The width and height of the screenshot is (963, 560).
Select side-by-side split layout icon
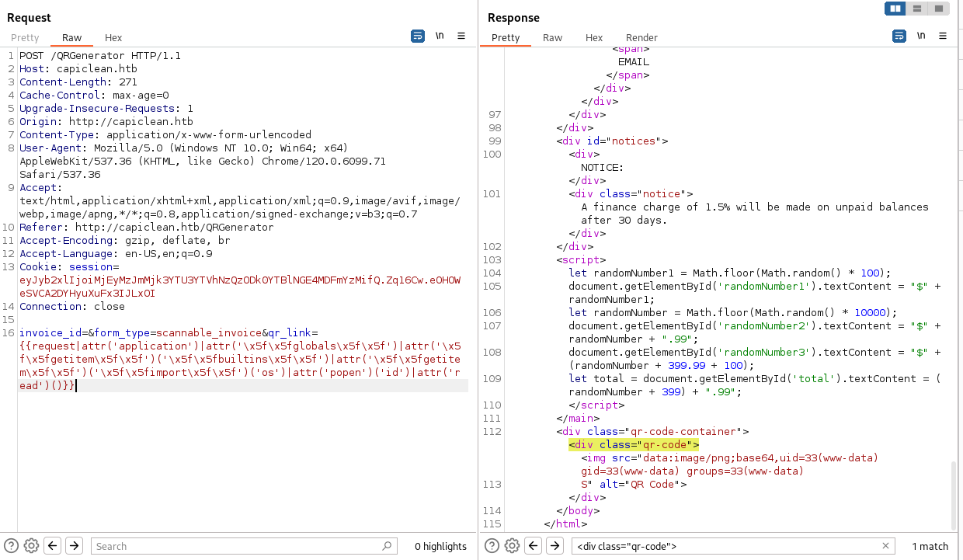click(x=895, y=9)
